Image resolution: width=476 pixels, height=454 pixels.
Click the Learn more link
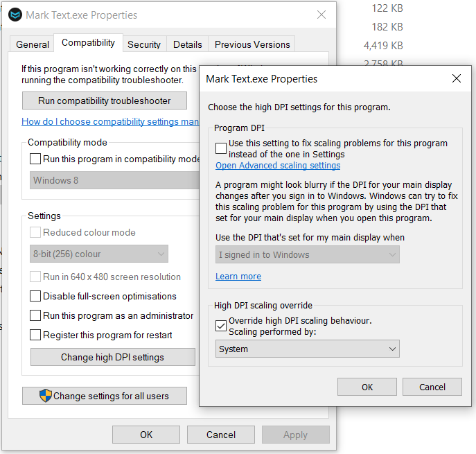[x=238, y=276]
